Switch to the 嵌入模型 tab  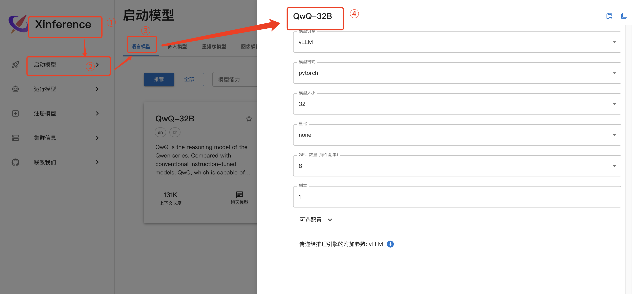click(177, 46)
